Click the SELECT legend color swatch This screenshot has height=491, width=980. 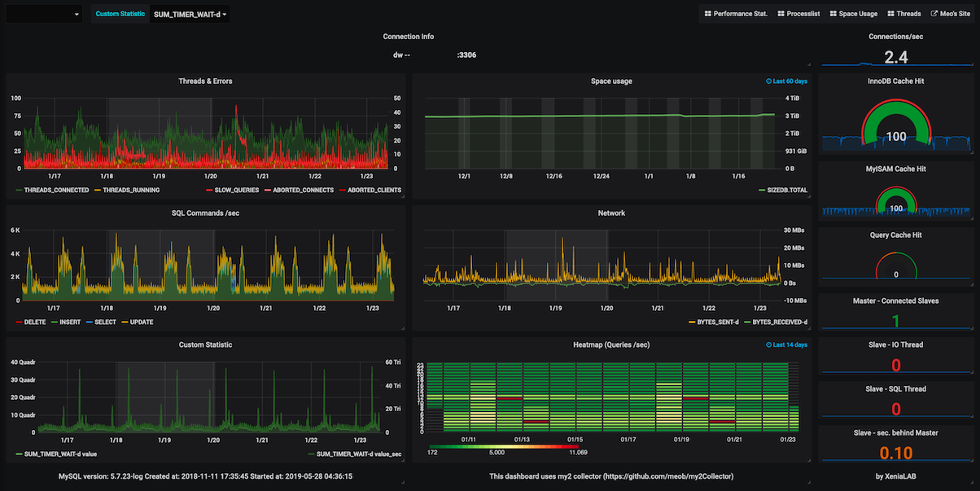90,322
